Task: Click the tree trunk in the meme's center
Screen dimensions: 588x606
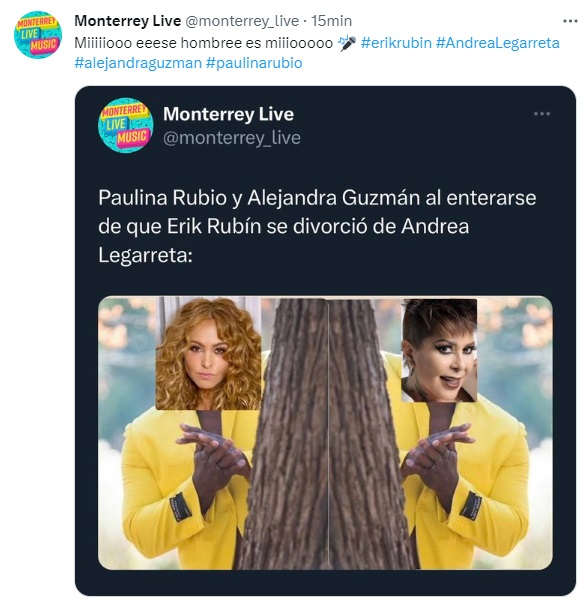Action: pos(328,433)
